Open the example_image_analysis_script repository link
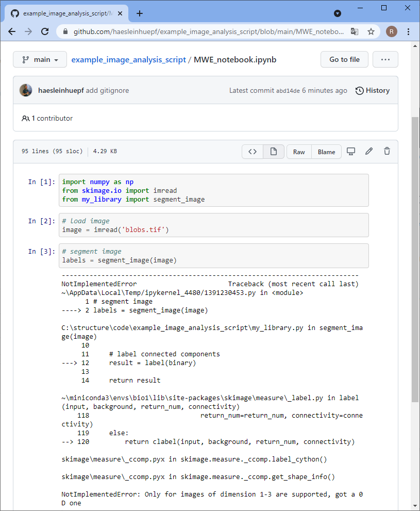The width and height of the screenshot is (420, 511). [x=128, y=59]
